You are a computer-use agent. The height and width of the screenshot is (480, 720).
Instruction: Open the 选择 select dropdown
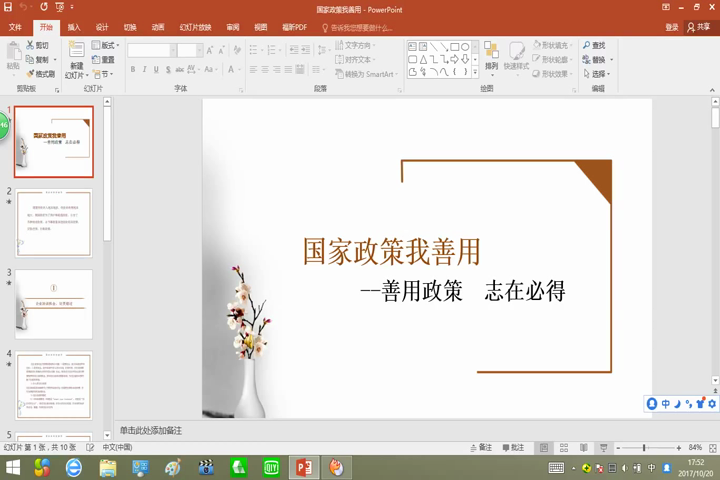pos(598,74)
